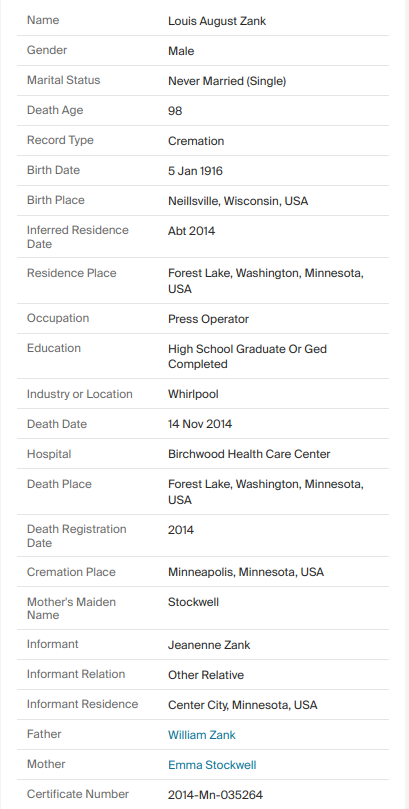The width and height of the screenshot is (409, 809).
Task: Click the Never Married (Single) value
Action: pos(227,81)
